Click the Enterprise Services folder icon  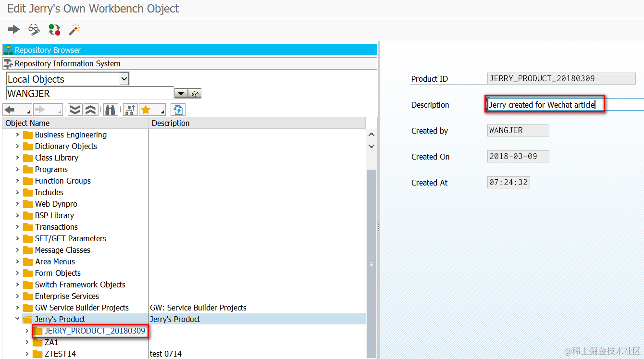point(28,296)
